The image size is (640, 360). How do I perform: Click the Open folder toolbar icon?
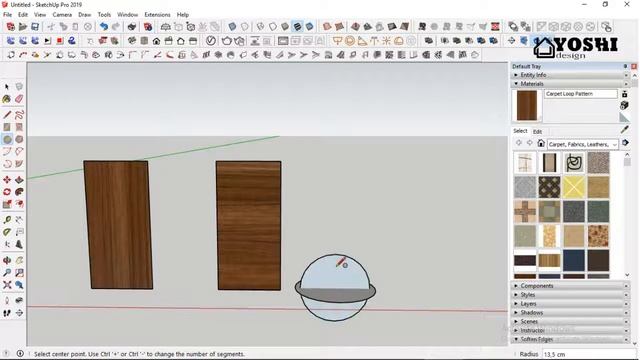[23, 27]
